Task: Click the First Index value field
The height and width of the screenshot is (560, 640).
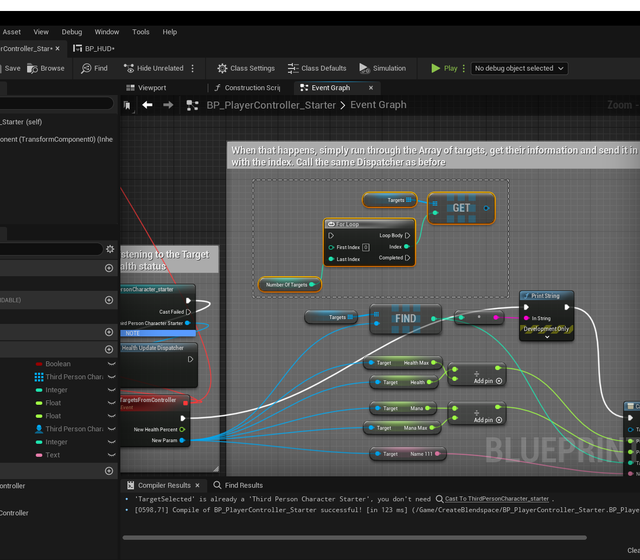Action: 366,247
